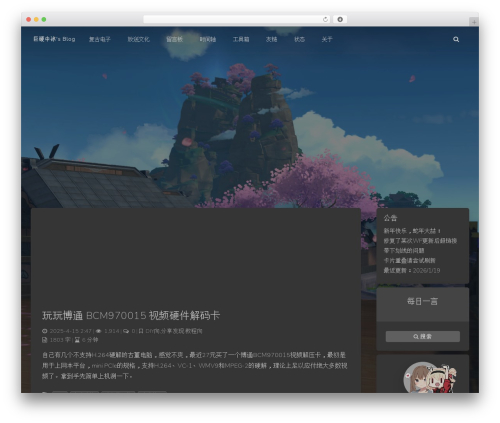Click the 每日一言 widget heading
Viewport: 500px width, 423px height.
(422, 301)
